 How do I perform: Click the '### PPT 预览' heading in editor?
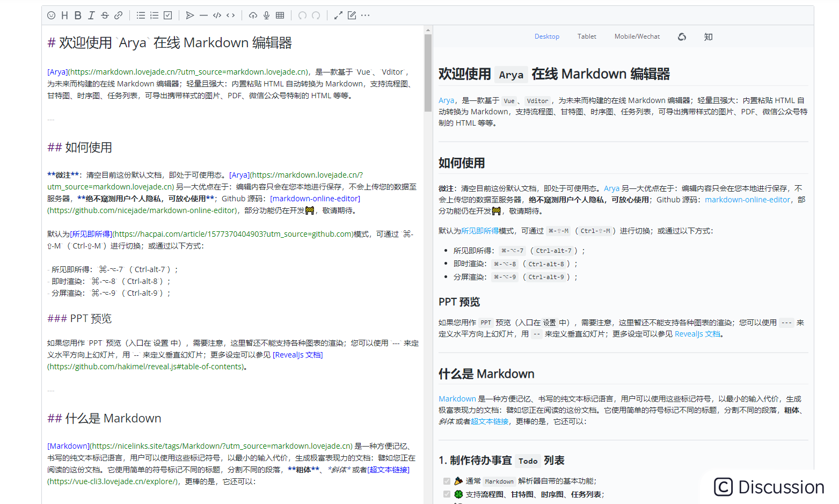coord(79,319)
